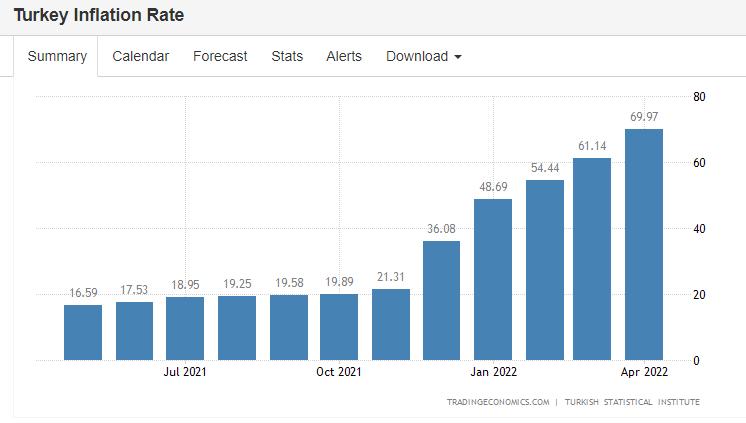Click the 18.95 bar for July 2021

[185, 329]
